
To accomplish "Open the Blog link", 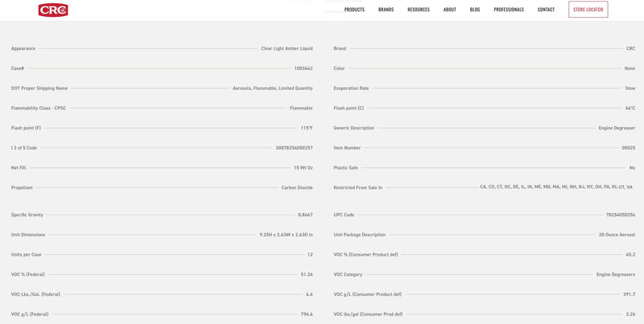I will [475, 10].
